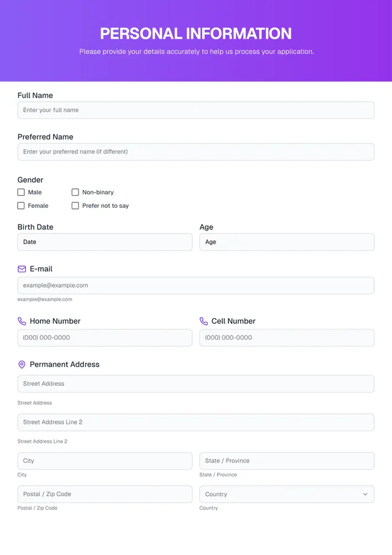The height and width of the screenshot is (555, 392).
Task: Check the Female gender checkbox
Action: (x=20, y=205)
